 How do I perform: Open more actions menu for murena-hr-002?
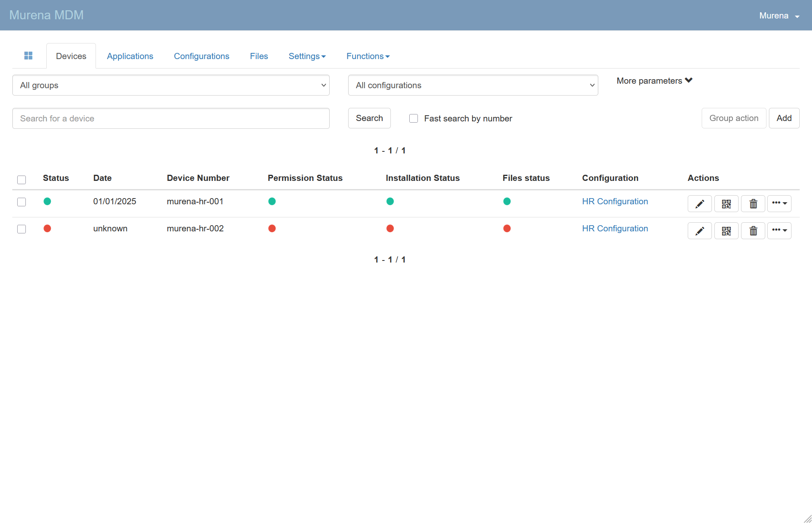tap(779, 231)
